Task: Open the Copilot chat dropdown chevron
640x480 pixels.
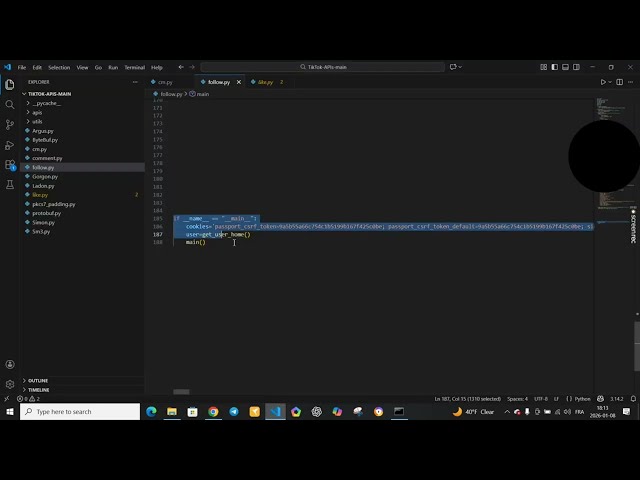Action: pos(460,67)
